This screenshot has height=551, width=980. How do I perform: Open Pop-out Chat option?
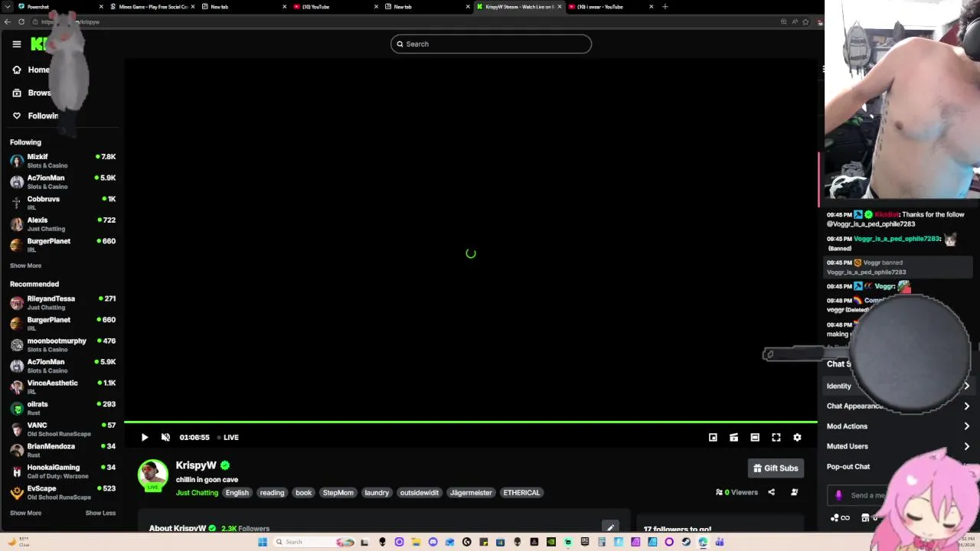coord(848,466)
